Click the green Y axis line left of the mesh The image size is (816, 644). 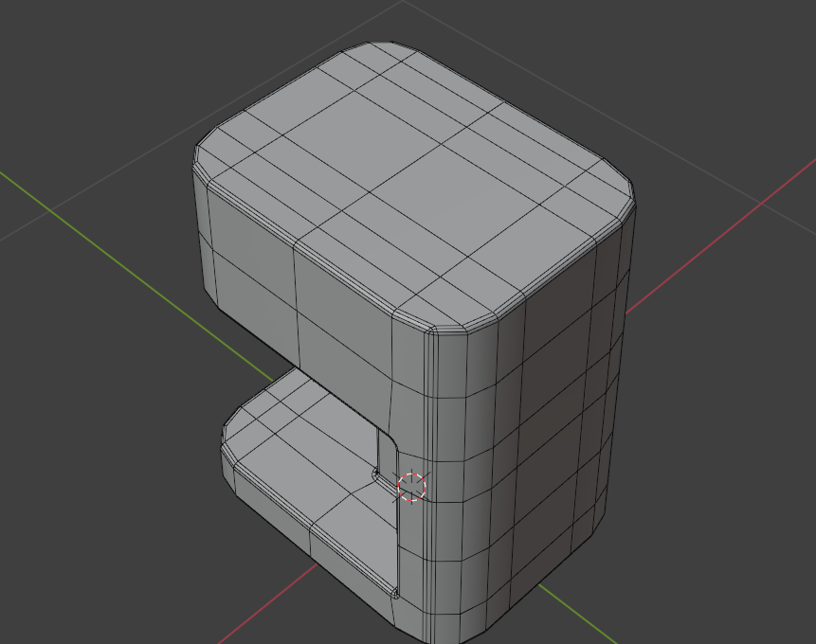[136, 277]
